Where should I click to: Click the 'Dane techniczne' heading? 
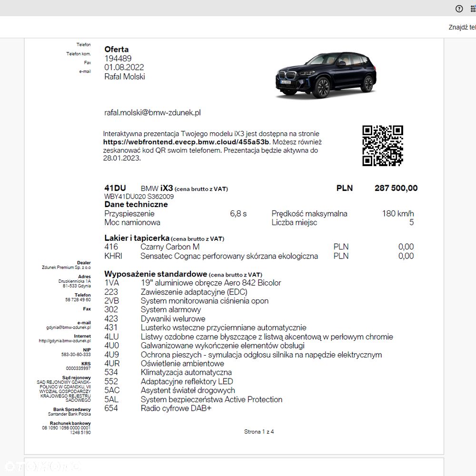[136, 204]
